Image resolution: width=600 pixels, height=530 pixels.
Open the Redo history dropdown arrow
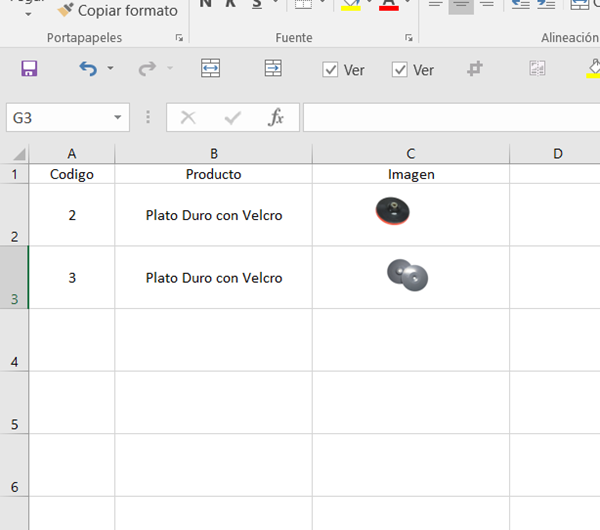(170, 68)
